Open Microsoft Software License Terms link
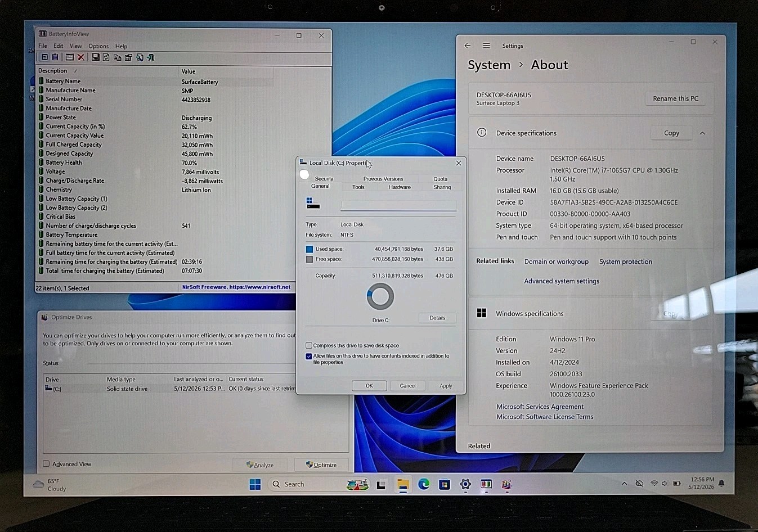This screenshot has width=758, height=532. 545,417
